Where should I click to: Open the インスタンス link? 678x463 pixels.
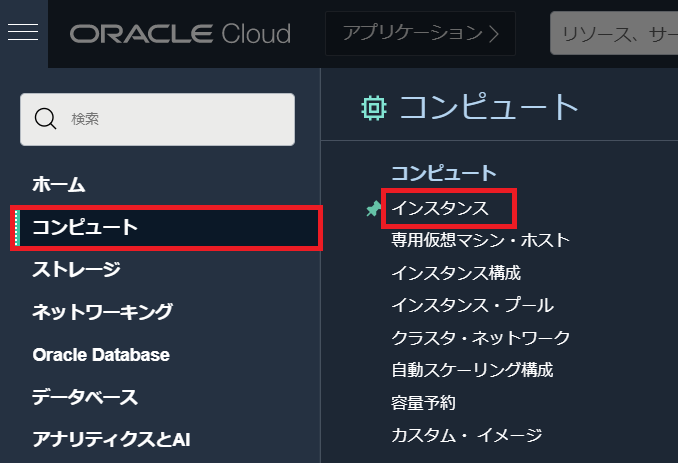[x=439, y=208]
